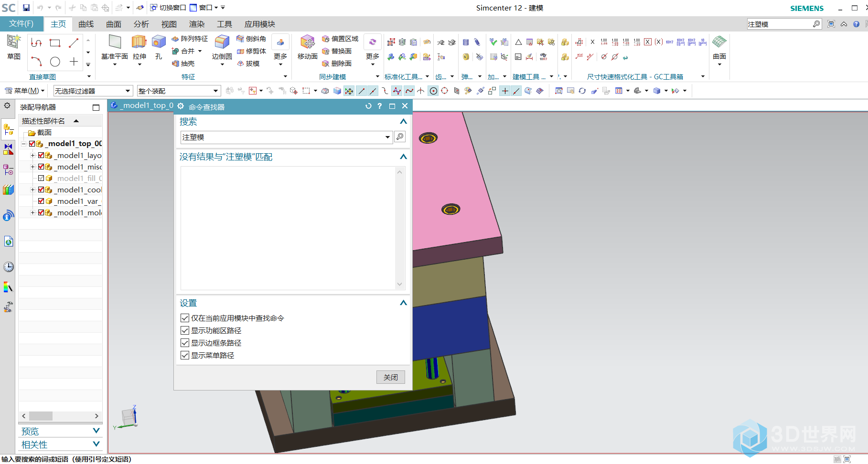Open the 文件(F) menu

pos(21,24)
